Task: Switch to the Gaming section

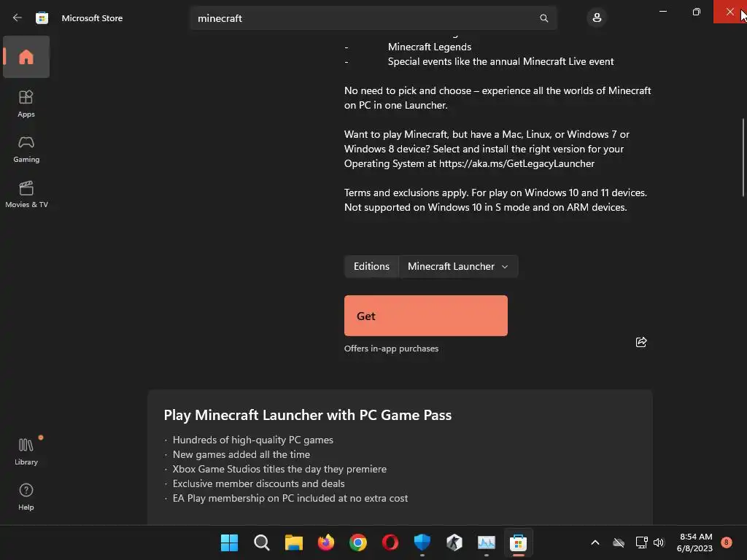Action: point(26,149)
